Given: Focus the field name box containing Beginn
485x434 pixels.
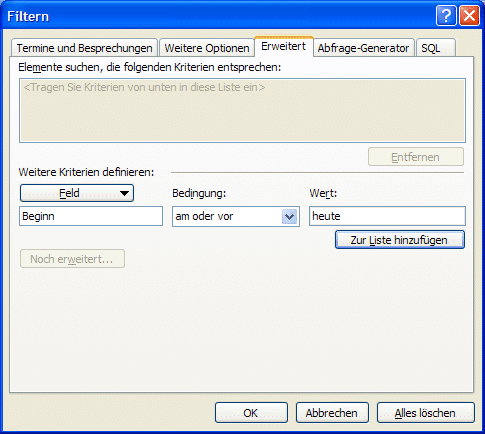Looking at the screenshot, I should tap(91, 216).
